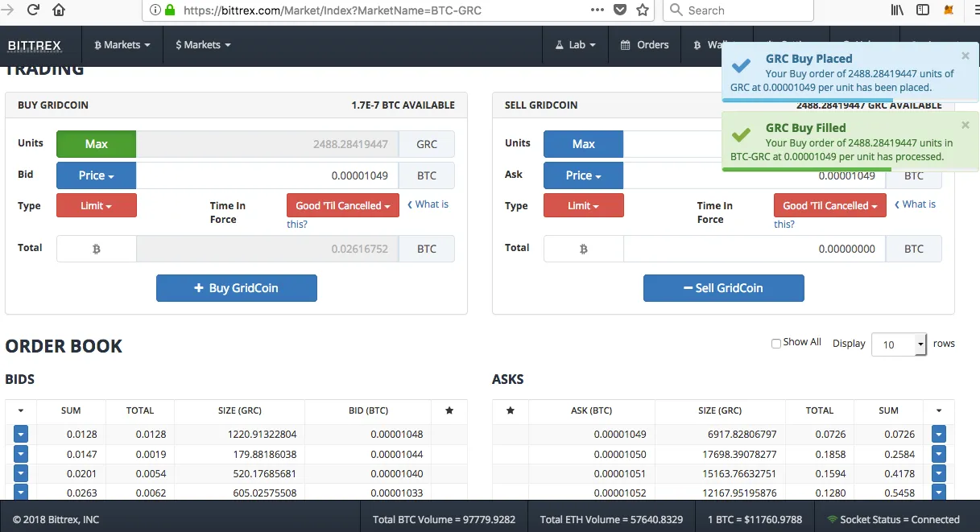The height and width of the screenshot is (532, 980).
Task: Expand the Bids table column options caret
Action: point(21,410)
